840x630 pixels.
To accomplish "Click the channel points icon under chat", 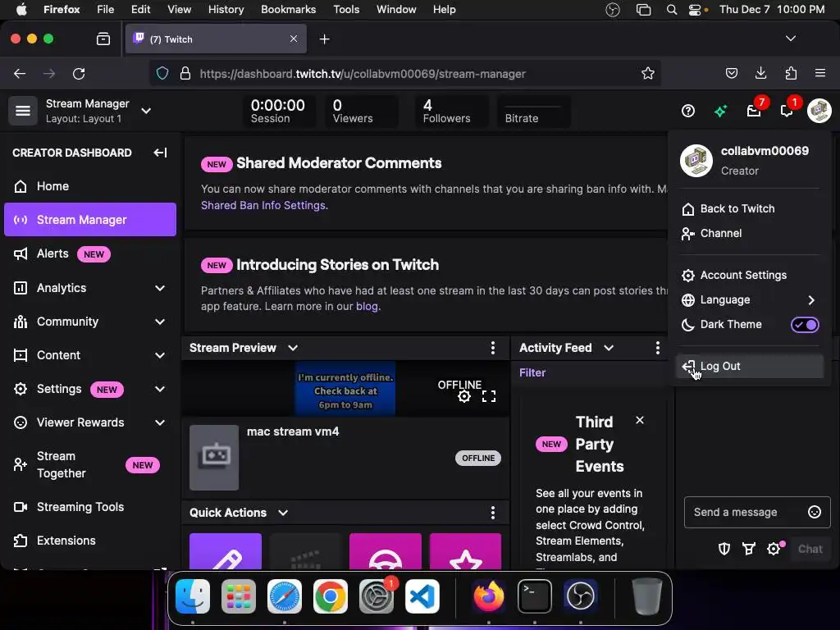I will point(748,549).
